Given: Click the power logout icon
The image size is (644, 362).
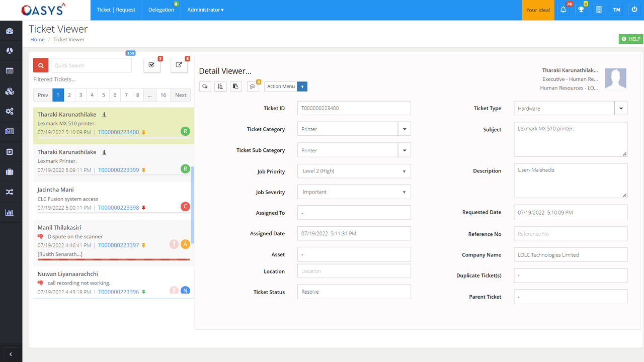Looking at the screenshot, I should 634,10.
